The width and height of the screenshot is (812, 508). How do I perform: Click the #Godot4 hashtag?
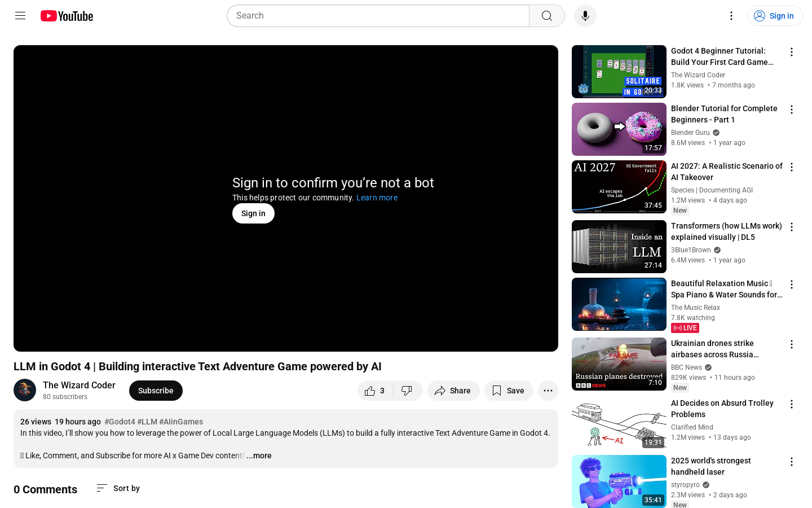120,422
